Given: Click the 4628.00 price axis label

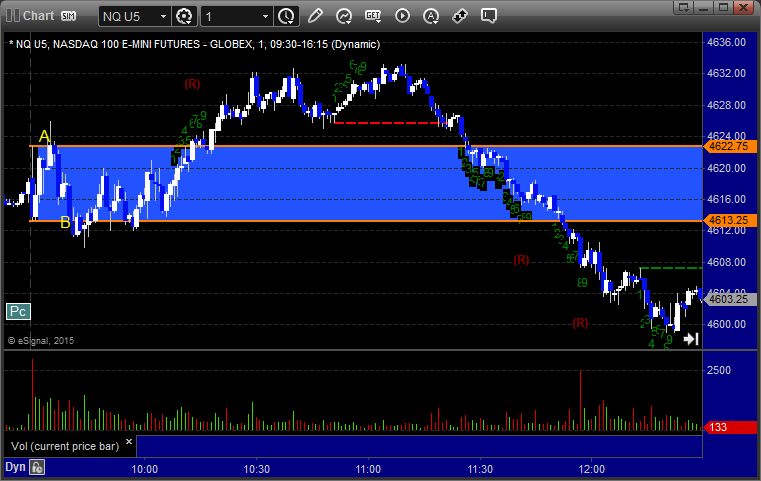Looking at the screenshot, I should click(727, 105).
